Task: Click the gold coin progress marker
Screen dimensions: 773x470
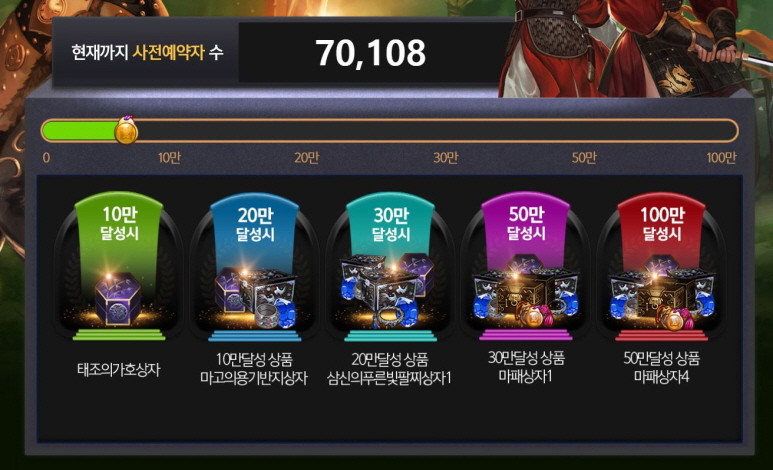Action: coord(126,131)
